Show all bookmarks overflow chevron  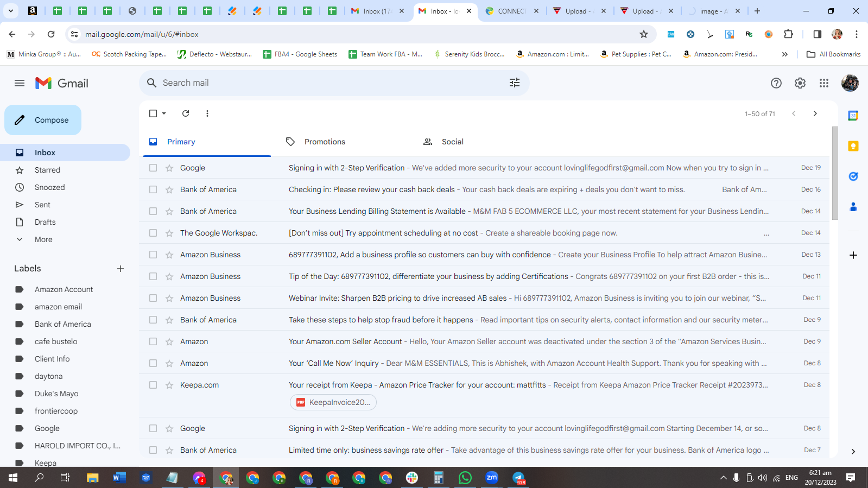(784, 54)
